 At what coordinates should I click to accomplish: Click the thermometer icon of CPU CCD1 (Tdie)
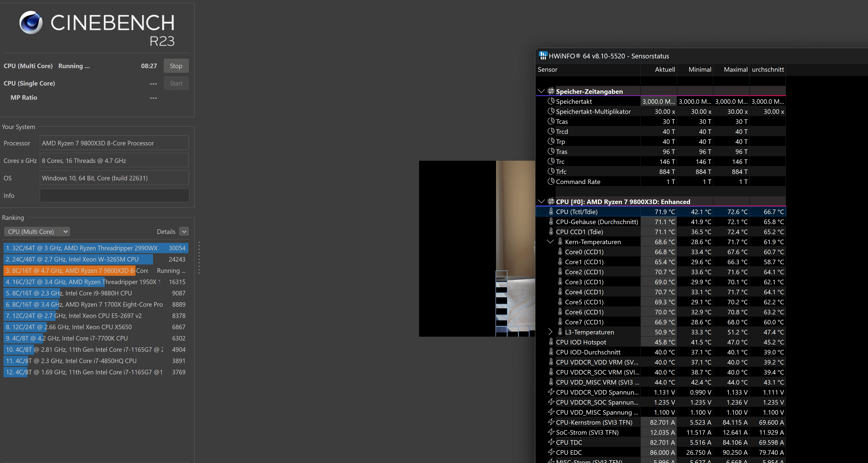(x=551, y=232)
